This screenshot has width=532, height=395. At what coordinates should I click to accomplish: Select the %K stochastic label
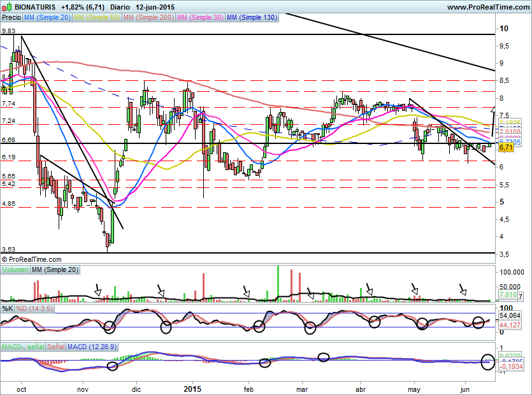(x=8, y=308)
